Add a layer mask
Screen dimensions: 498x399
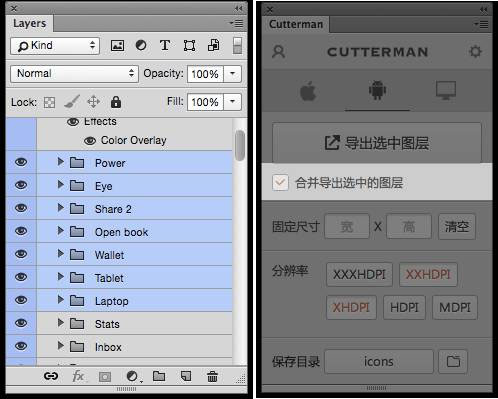[x=105, y=377]
